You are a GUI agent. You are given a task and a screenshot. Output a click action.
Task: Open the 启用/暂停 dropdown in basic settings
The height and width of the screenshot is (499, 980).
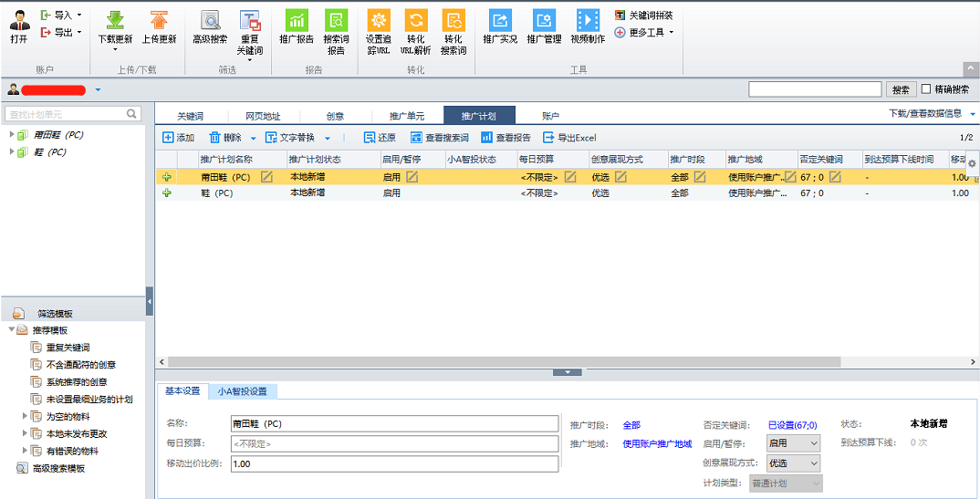pos(793,443)
